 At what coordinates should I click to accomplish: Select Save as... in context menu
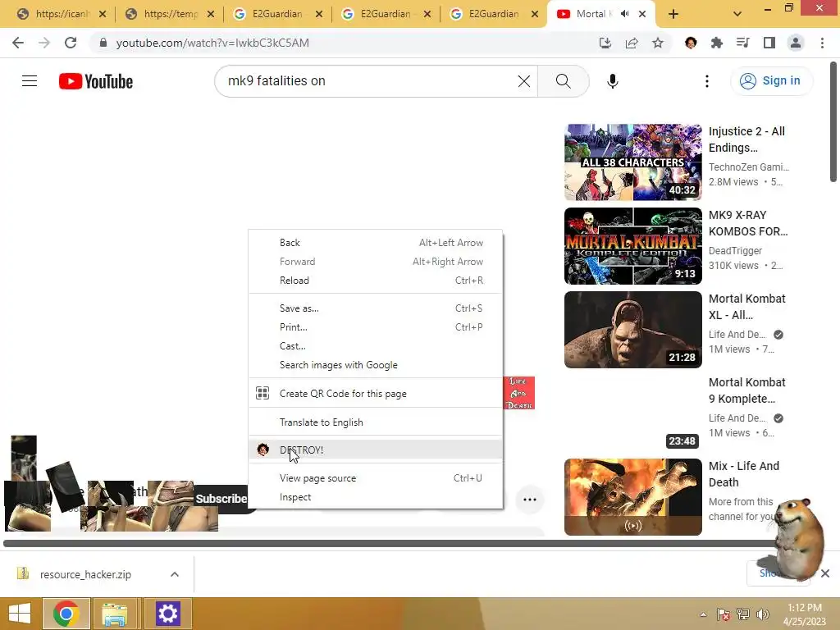pyautogui.click(x=376, y=308)
